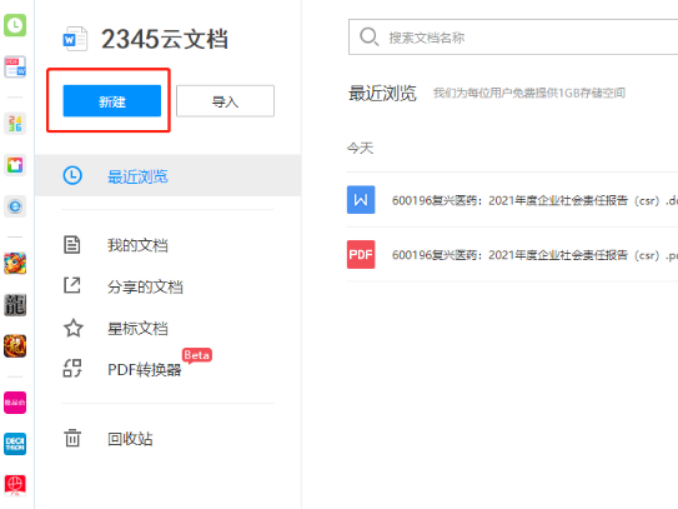Click the Decathlon icon in left strip
678x509 pixels.
point(15,444)
